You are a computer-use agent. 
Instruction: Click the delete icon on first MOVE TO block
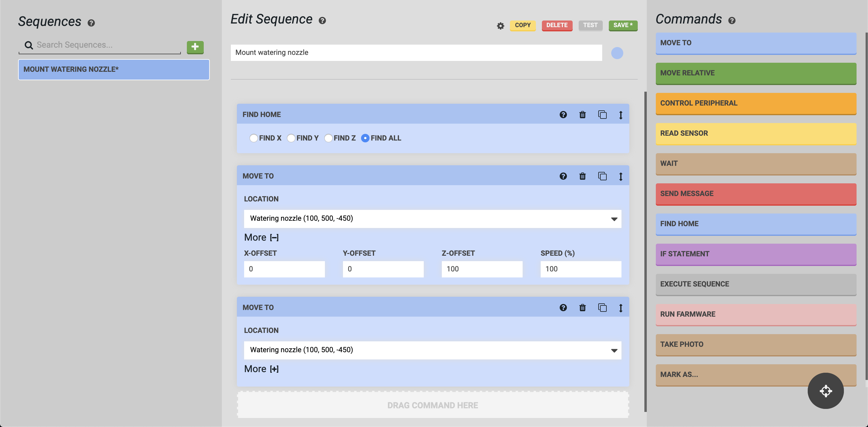coord(583,176)
